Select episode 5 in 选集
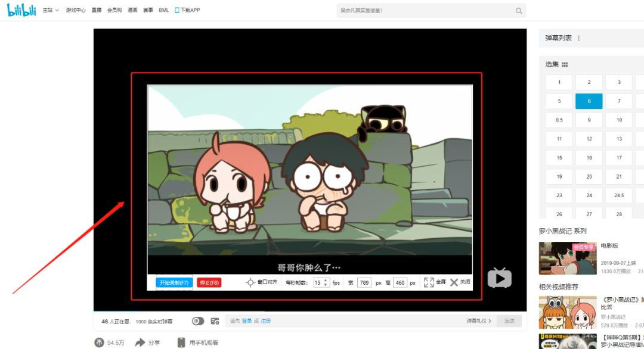Viewport: 644px width, 349px height. 559,101
